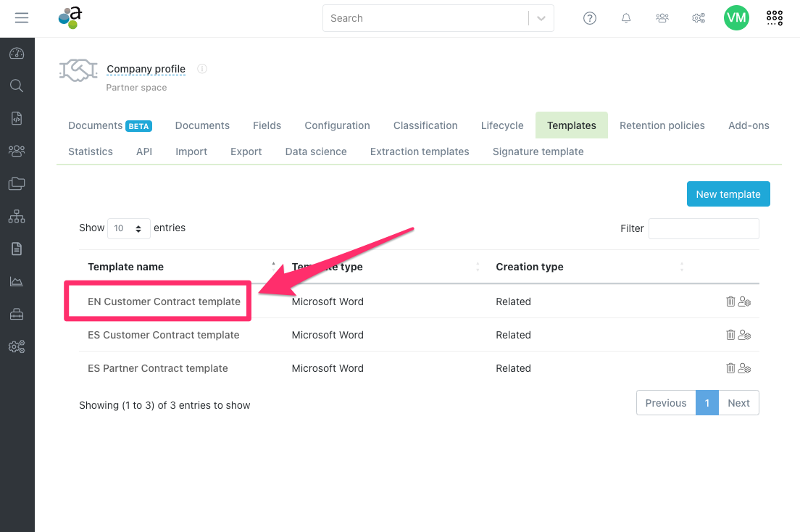
Task: Click the Next pagination button
Action: 738,403
